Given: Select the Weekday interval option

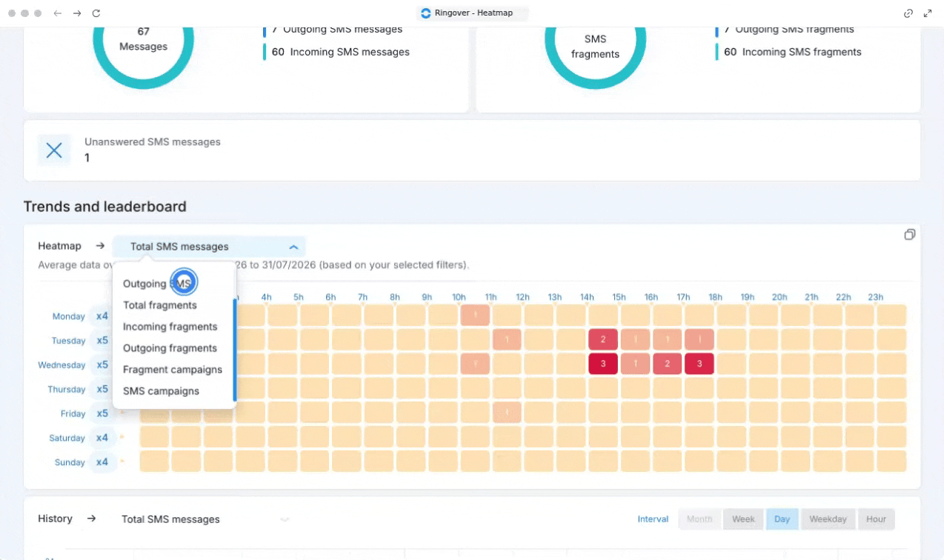Looking at the screenshot, I should click(x=828, y=519).
